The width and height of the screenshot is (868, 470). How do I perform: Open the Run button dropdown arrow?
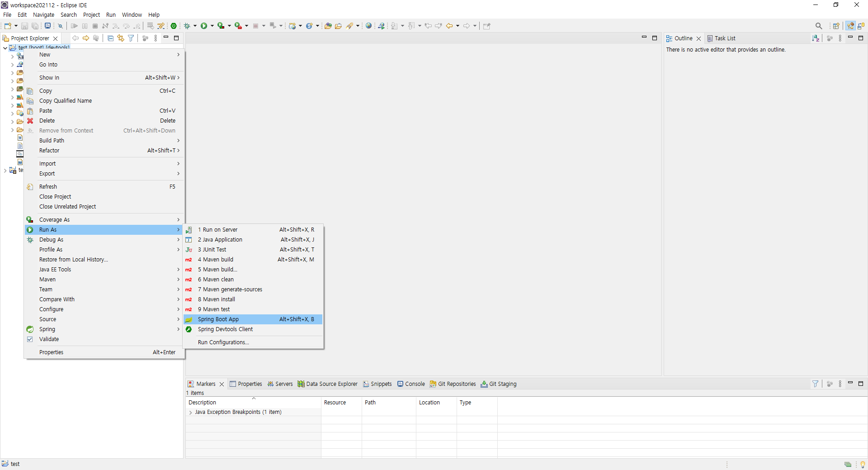tap(212, 26)
